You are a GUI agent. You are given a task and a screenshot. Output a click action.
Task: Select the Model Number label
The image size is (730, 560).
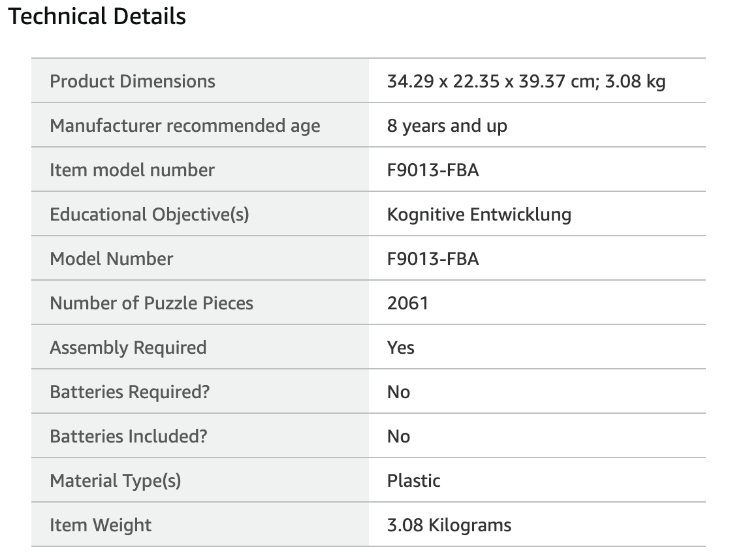(111, 259)
